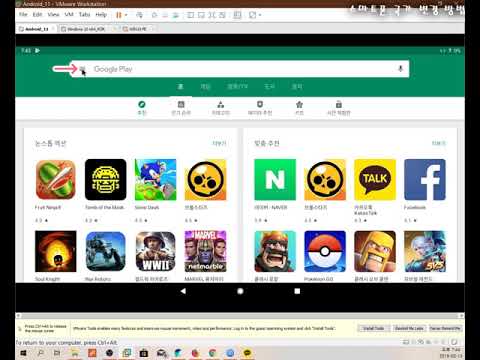Open the Naver app icon
Viewport: 480px width, 360px height.
click(x=275, y=180)
